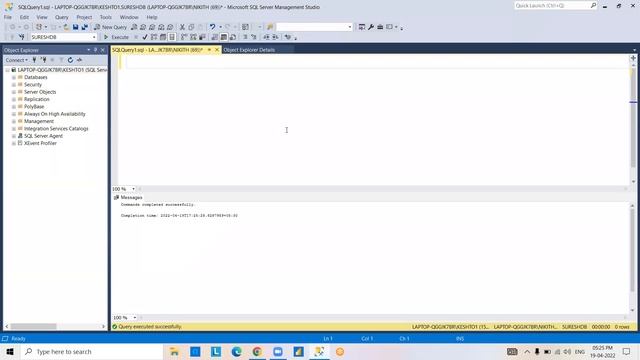Switch to Object Explorer Details tab
This screenshot has height=360, width=640.
click(249, 50)
